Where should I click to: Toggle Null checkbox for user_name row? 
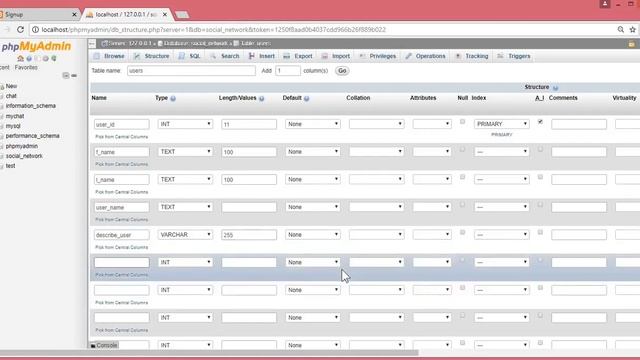pyautogui.click(x=462, y=204)
